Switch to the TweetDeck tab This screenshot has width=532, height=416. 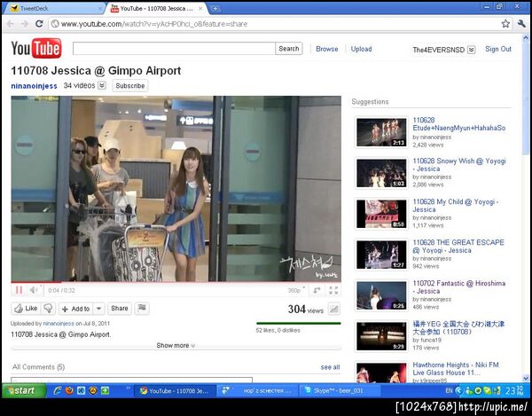click(53, 8)
